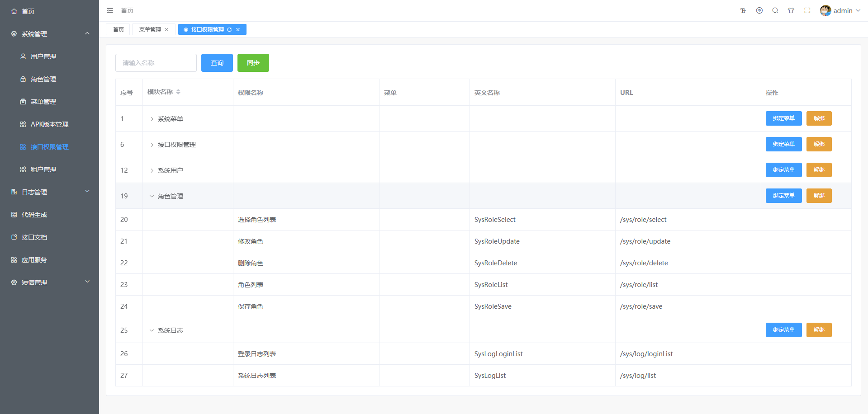Click 解绑 button for 系统日志 row
The width and height of the screenshot is (868, 414).
click(x=819, y=330)
